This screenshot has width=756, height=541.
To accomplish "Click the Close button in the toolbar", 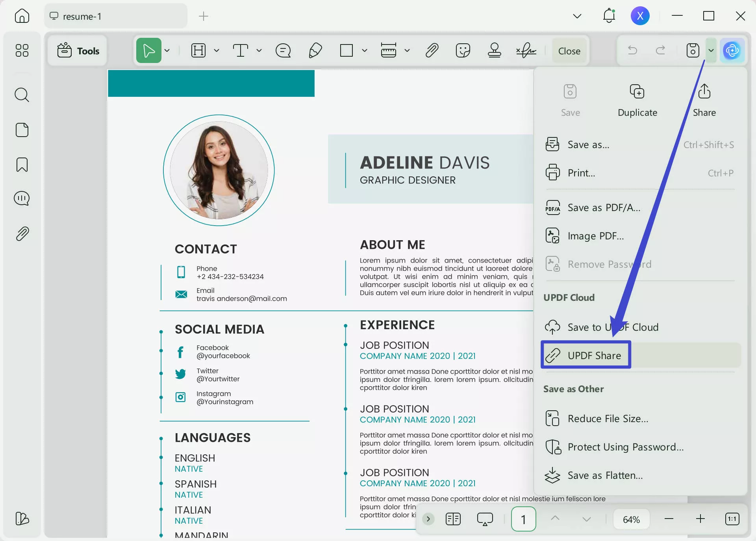I will click(x=569, y=50).
